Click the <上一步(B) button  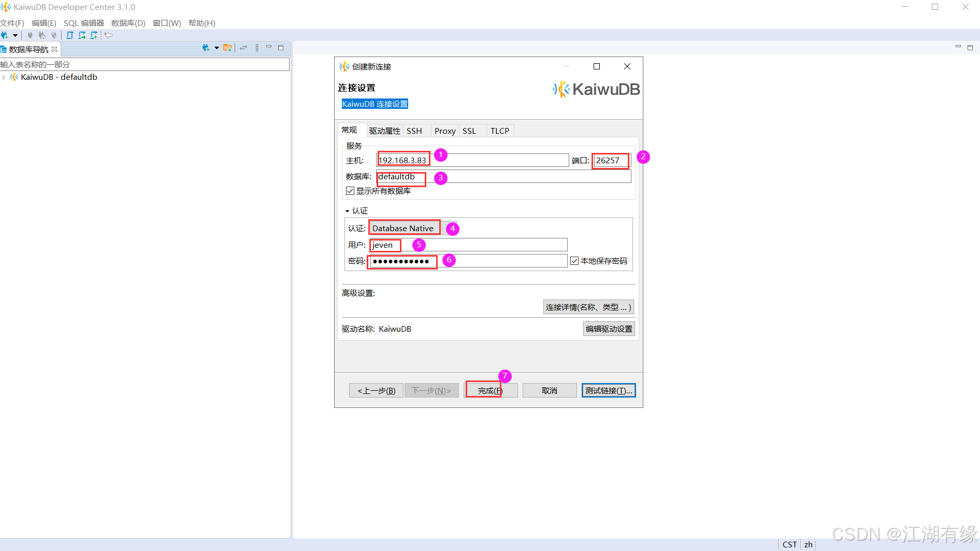pyautogui.click(x=377, y=390)
